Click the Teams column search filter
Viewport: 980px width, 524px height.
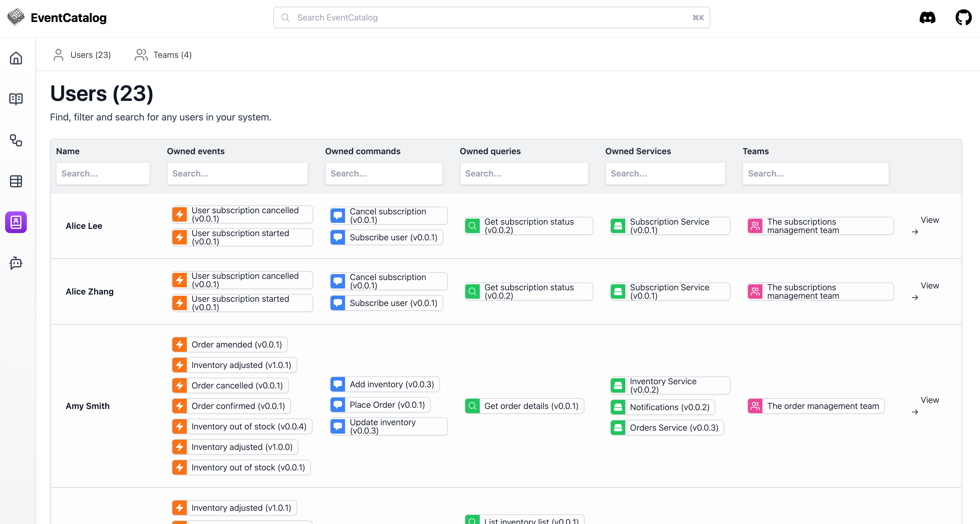pos(815,173)
